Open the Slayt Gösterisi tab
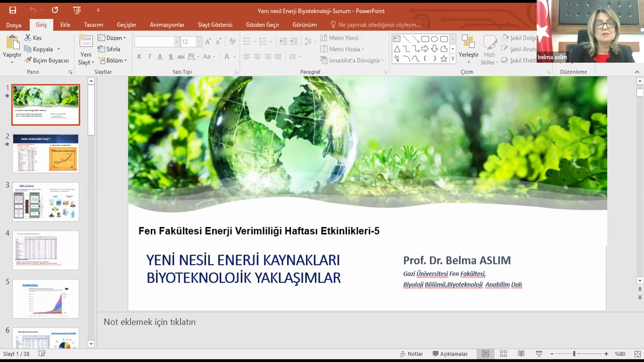644x362 pixels. tap(215, 25)
